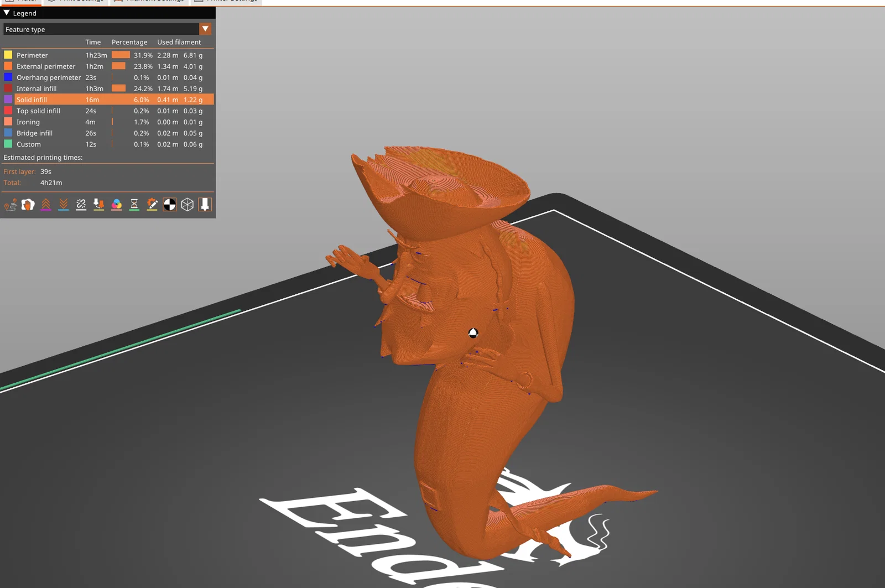Toggle Custom G-codes gear-pencil icon
885x588 pixels.
coord(152,205)
